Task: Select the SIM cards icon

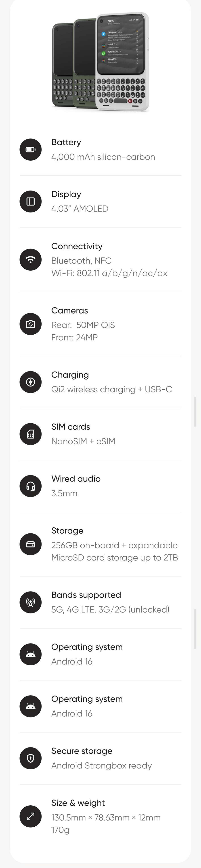Action: (x=30, y=434)
